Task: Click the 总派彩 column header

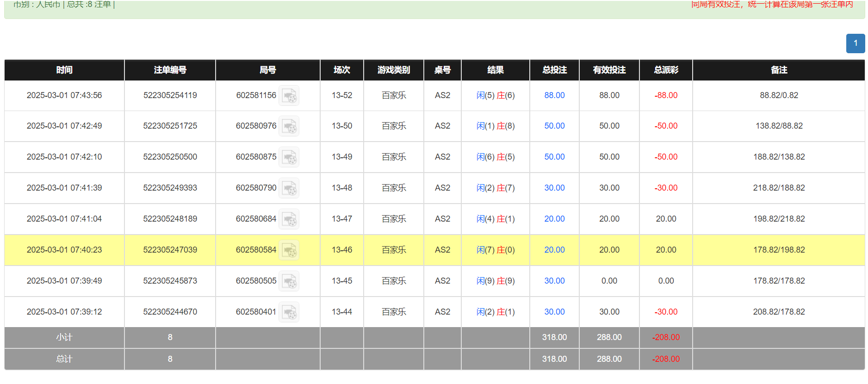Action: click(666, 70)
